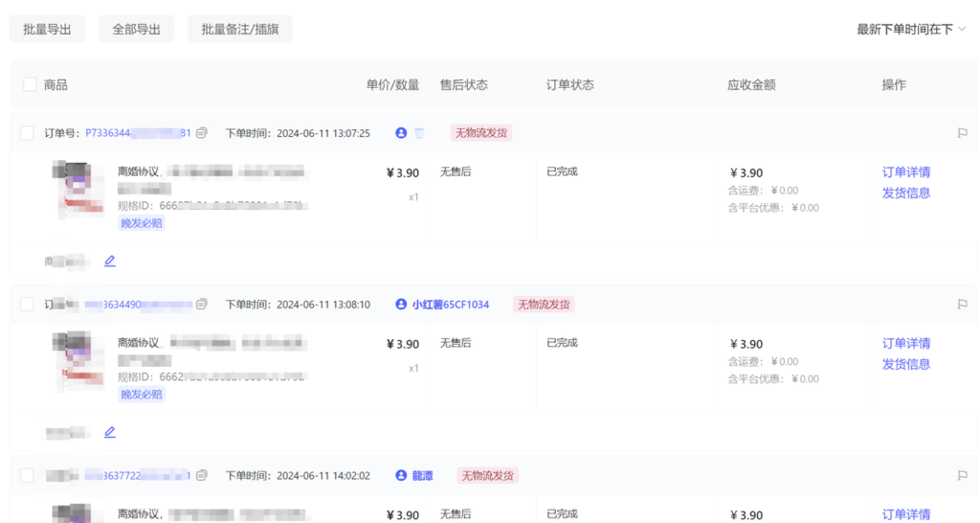Image resolution: width=980 pixels, height=523 pixels.
Task: Copy order number of the 14:02:02 order
Action: pyautogui.click(x=201, y=475)
